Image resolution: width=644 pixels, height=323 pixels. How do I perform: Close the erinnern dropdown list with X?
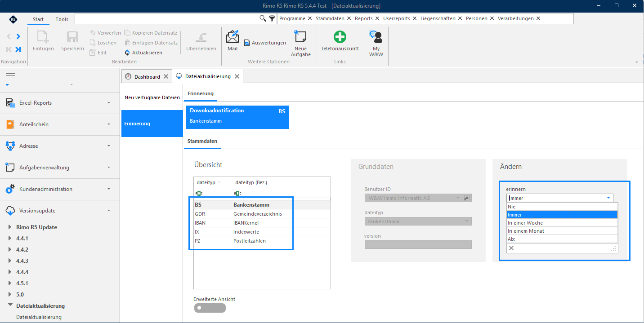[x=511, y=248]
